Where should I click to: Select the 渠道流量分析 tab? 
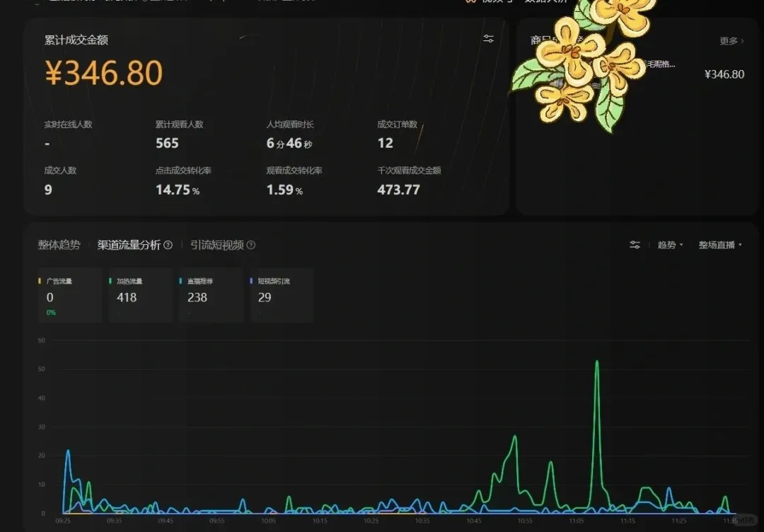[x=129, y=245]
